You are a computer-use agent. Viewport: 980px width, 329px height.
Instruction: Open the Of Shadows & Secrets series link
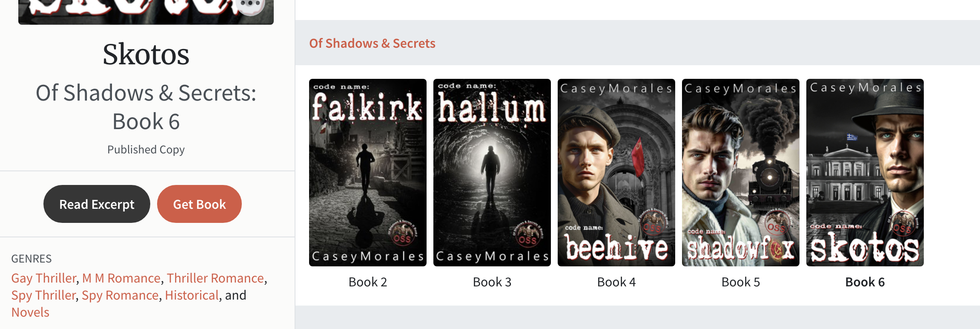click(372, 43)
